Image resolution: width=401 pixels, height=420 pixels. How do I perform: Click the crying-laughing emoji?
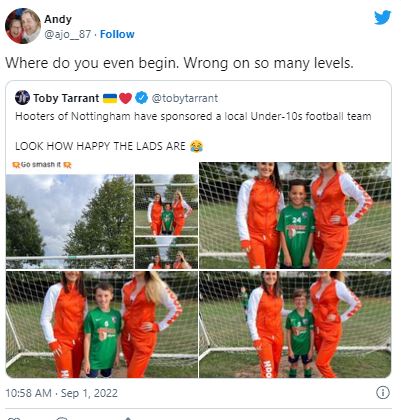click(x=197, y=146)
